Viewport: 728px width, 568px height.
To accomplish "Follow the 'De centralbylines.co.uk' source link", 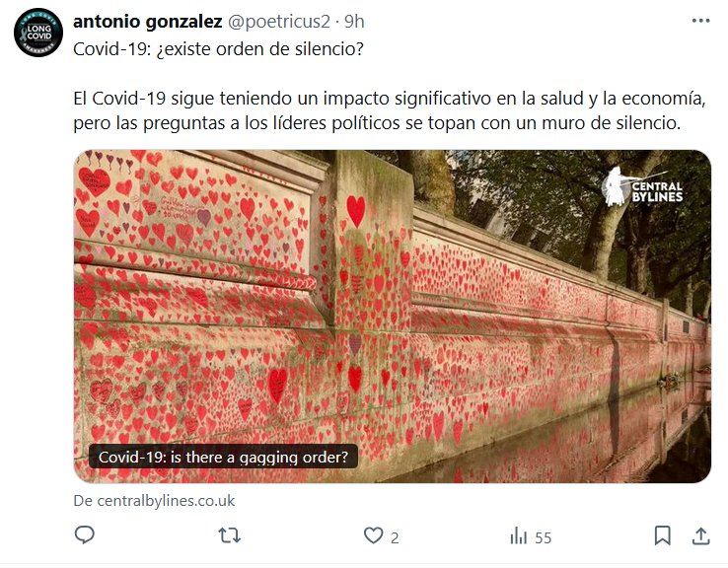I will pos(154,501).
